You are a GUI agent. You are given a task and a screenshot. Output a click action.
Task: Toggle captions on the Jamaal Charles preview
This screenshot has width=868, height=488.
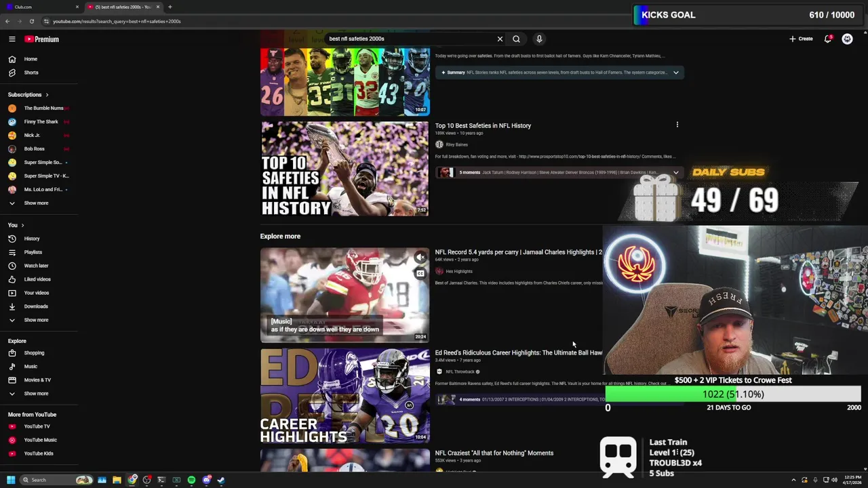(x=420, y=273)
